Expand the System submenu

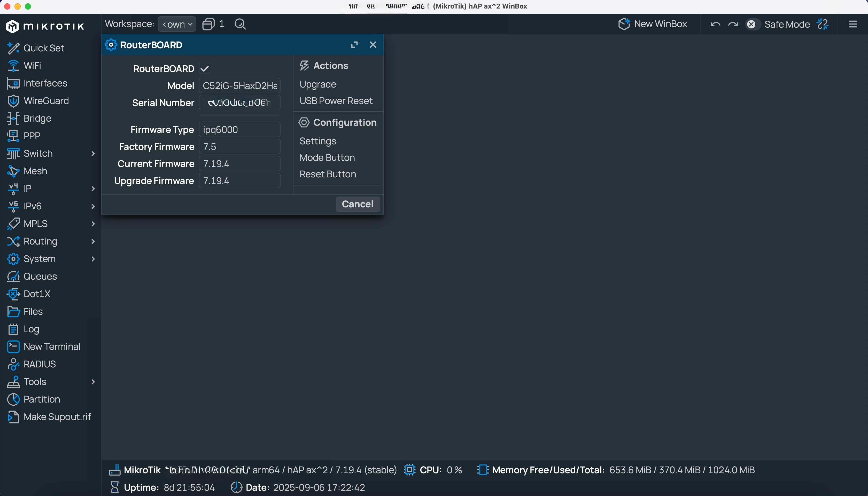pos(93,259)
